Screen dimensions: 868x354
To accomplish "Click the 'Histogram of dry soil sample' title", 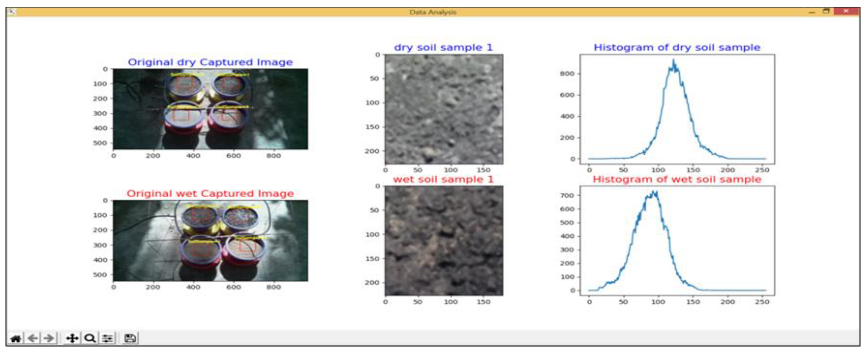I will [x=677, y=47].
